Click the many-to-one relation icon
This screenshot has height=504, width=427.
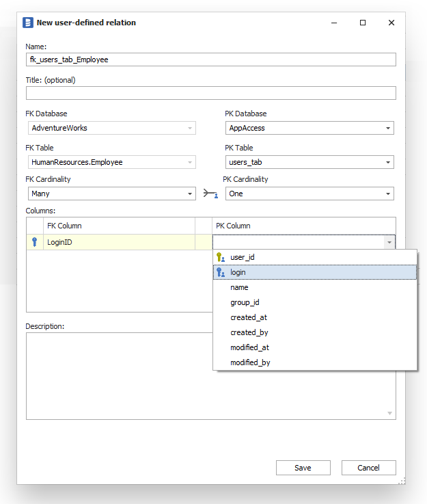coord(210,194)
